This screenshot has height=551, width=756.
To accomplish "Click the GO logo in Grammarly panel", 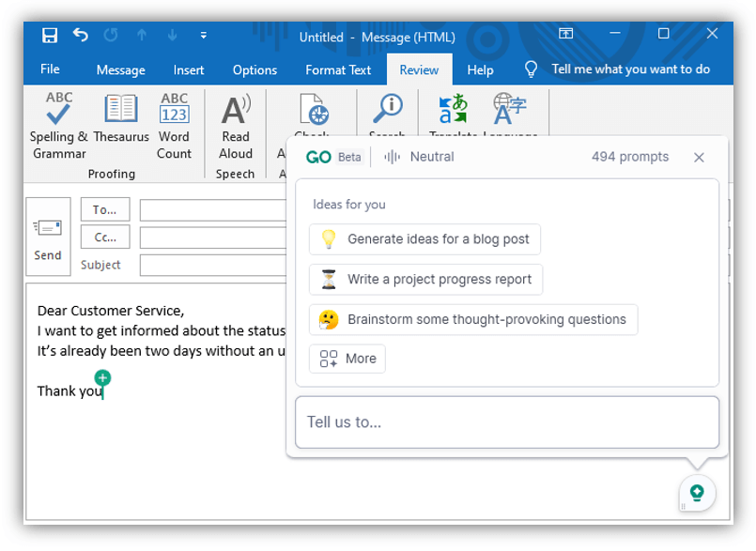I will pos(318,157).
